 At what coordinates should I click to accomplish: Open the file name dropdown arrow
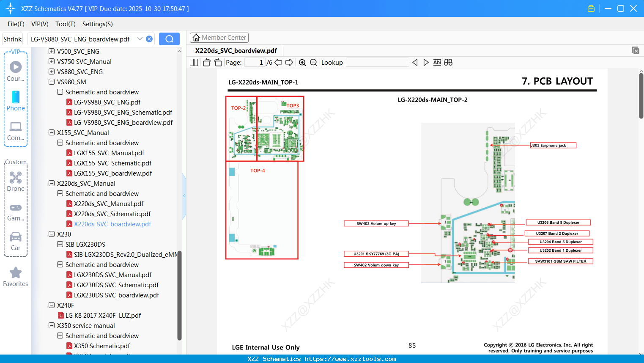[140, 38]
